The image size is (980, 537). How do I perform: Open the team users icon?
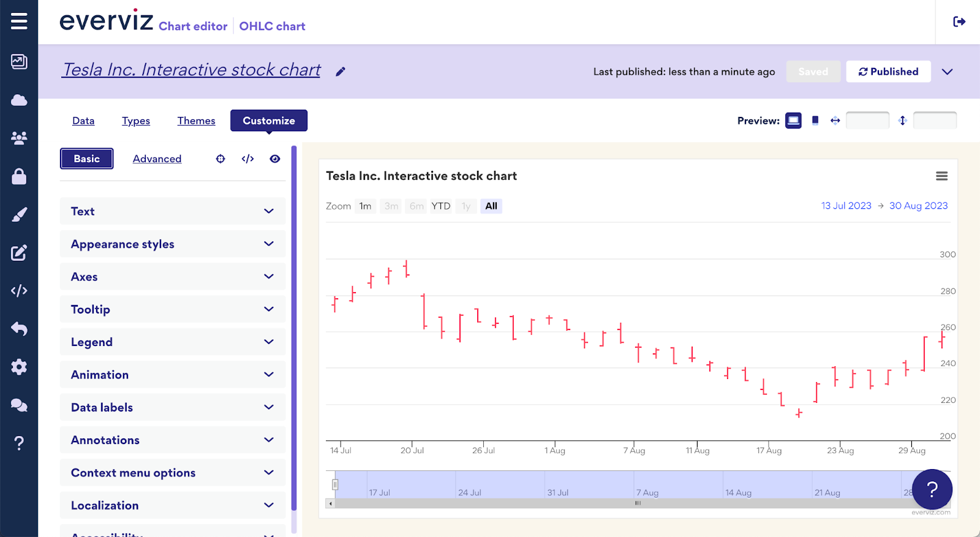pos(19,138)
